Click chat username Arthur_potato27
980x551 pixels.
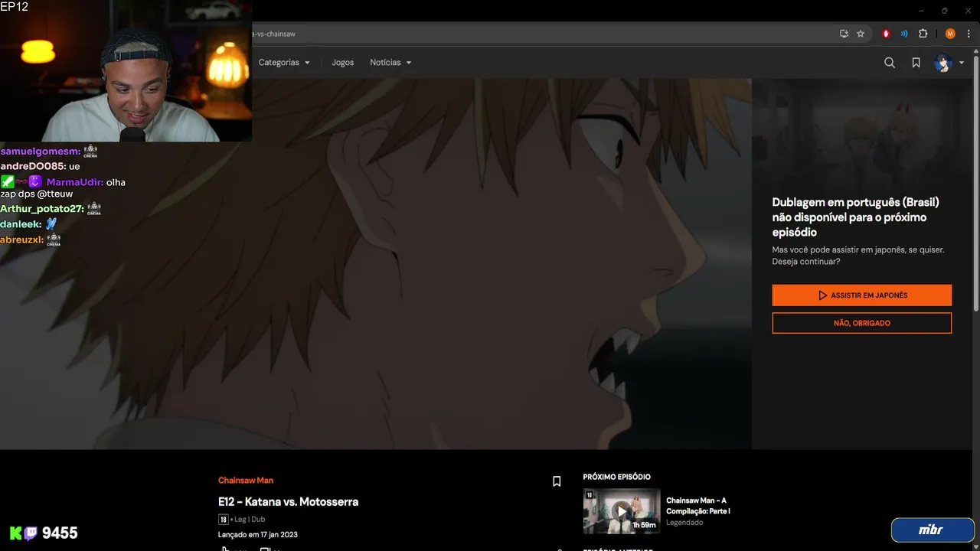click(41, 208)
